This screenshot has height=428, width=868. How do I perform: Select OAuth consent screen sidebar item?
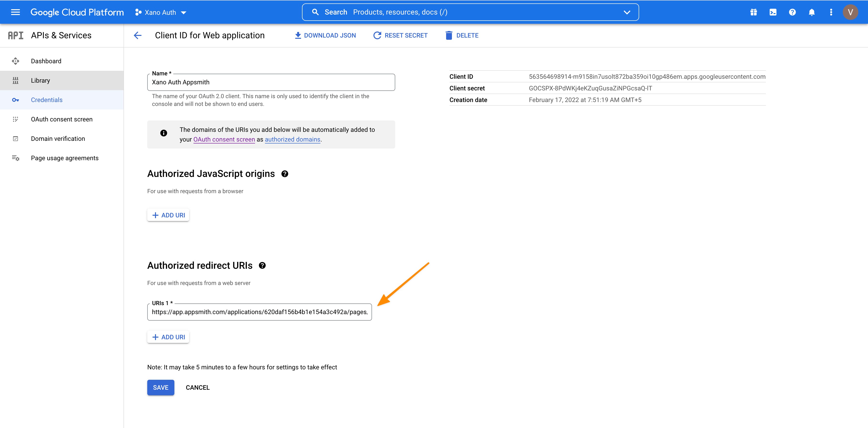coord(62,119)
